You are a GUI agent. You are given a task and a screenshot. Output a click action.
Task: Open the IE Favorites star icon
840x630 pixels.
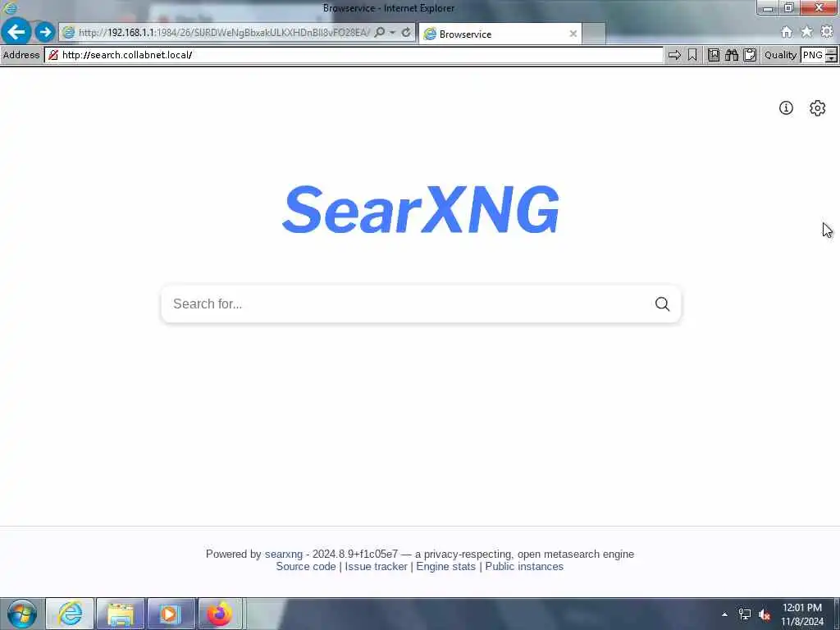coord(806,32)
